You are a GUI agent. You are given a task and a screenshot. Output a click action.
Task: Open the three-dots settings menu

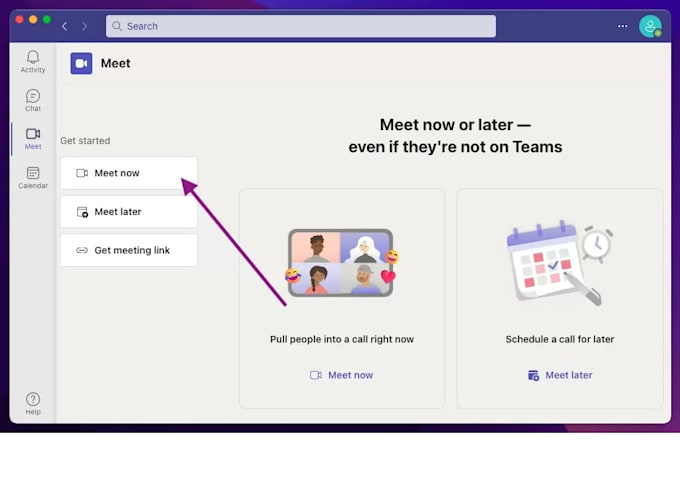point(622,26)
